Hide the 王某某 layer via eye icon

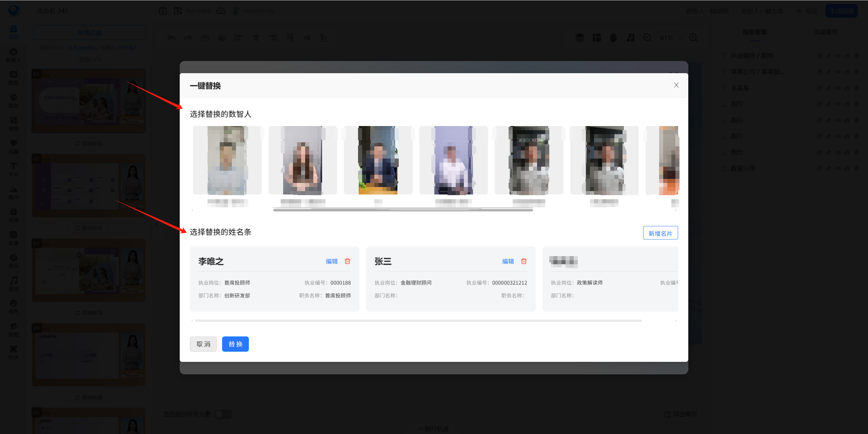pyautogui.click(x=838, y=88)
